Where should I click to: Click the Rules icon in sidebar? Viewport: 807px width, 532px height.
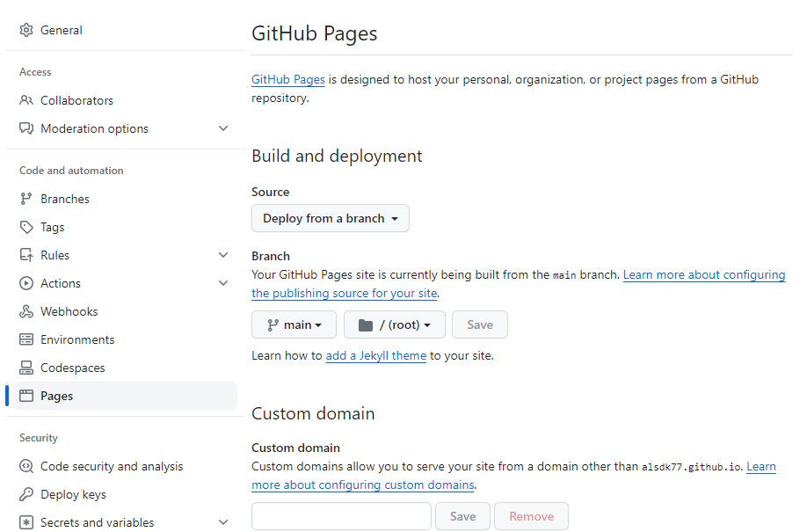coord(26,255)
